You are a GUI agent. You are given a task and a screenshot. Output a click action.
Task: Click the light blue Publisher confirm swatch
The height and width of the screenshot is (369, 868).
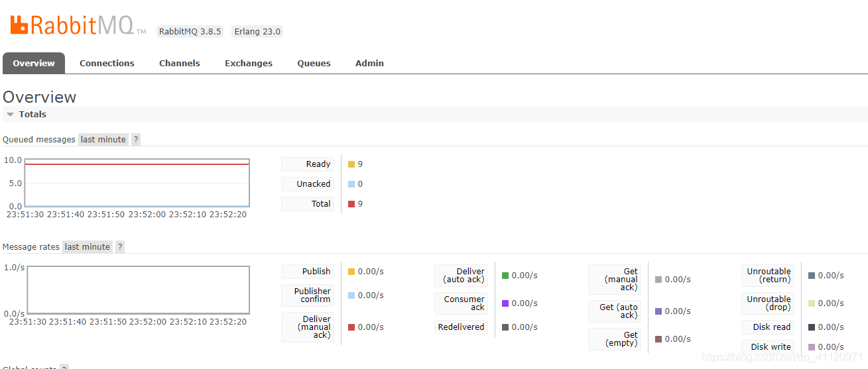(x=351, y=295)
